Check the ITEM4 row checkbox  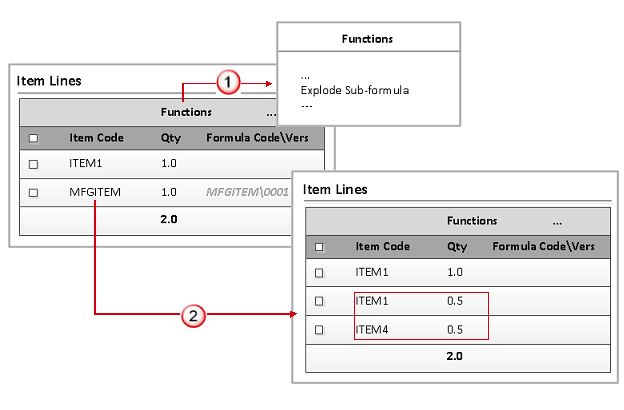tap(320, 328)
